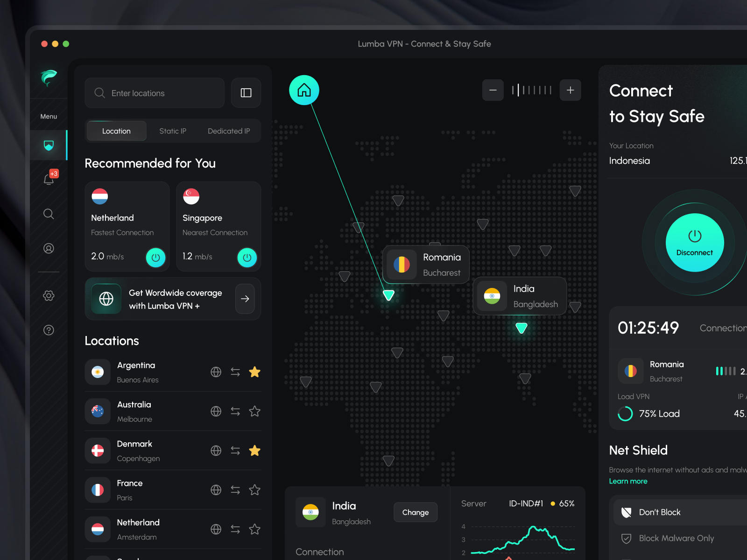Open the Lumba VPN+ coverage arrow
747x560 pixels.
click(x=245, y=299)
